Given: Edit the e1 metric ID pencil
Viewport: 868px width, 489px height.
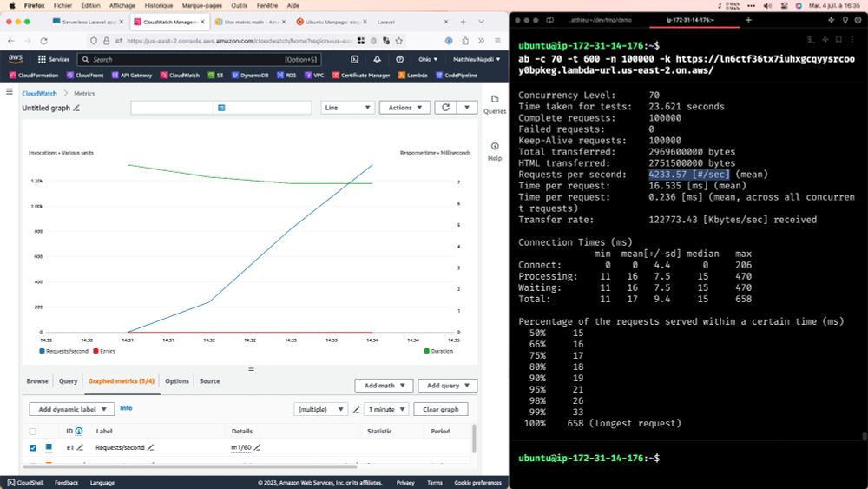Looking at the screenshot, I should tap(80, 447).
